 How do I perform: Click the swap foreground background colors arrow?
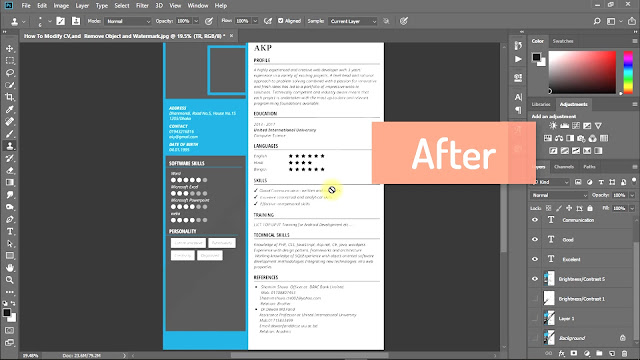click(x=13, y=303)
